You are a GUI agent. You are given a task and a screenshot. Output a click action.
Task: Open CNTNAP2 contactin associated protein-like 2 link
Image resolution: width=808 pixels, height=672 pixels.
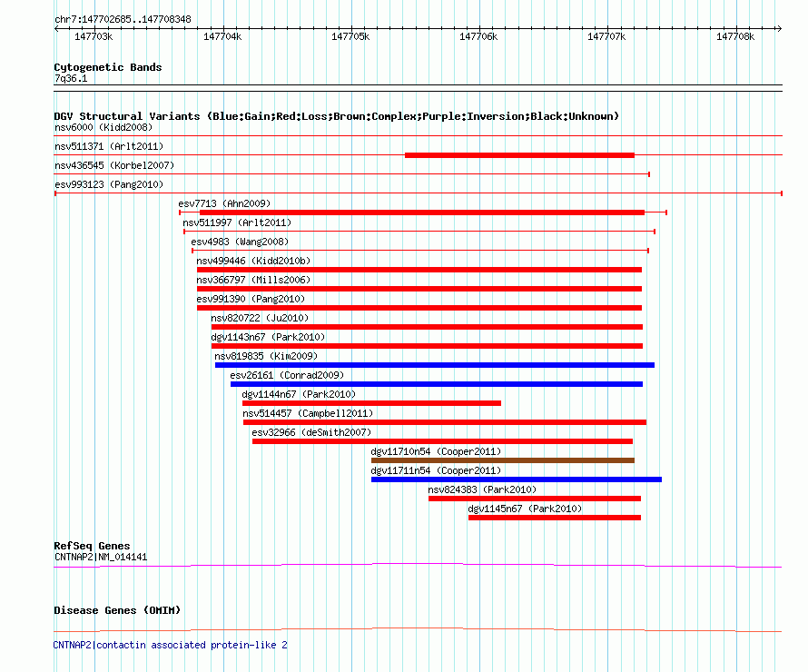click(x=171, y=645)
